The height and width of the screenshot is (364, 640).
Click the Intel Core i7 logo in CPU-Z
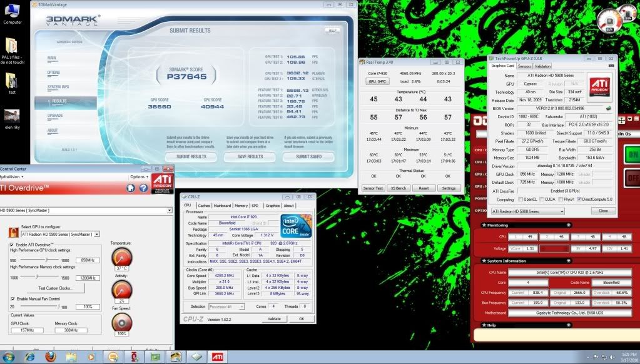pyautogui.click(x=297, y=226)
